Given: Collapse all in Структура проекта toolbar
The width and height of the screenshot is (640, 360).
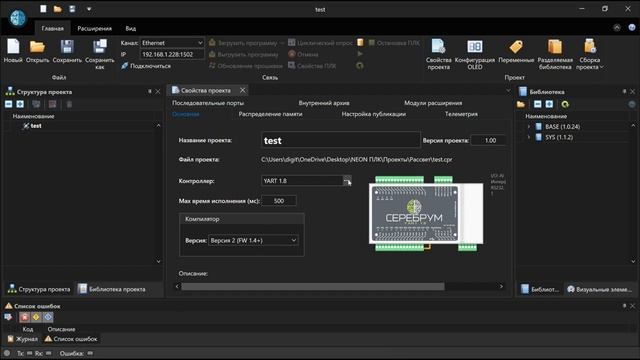Looking at the screenshot, I should [x=9, y=104].
